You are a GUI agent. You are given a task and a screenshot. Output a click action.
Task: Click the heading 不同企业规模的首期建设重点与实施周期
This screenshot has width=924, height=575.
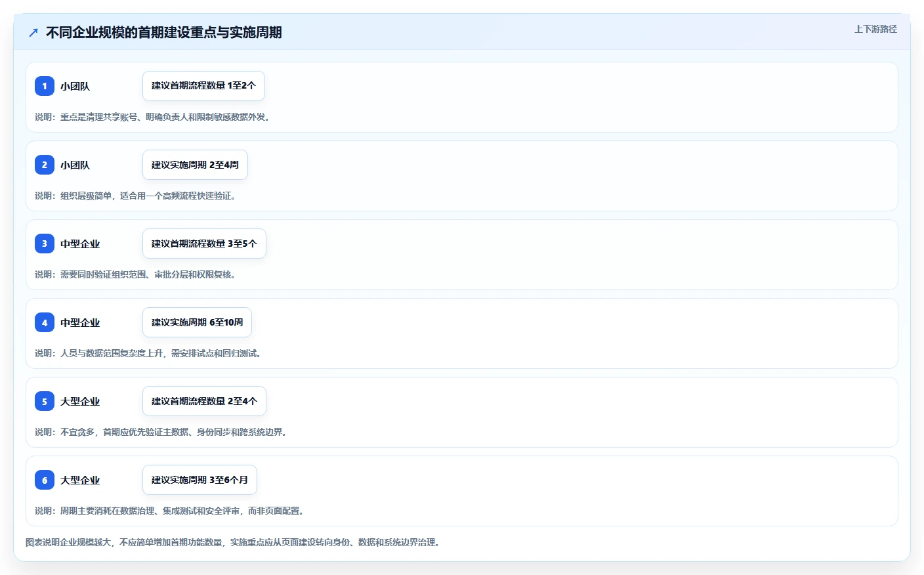point(164,32)
